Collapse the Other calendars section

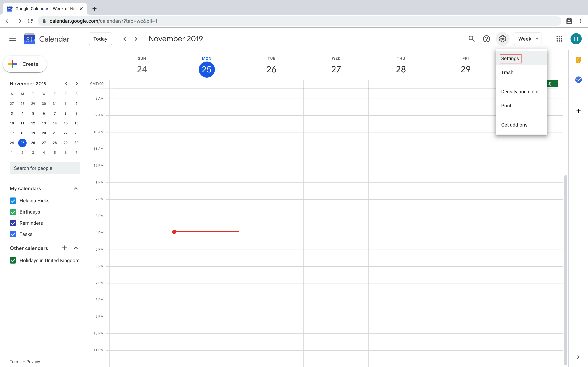pyautogui.click(x=76, y=248)
